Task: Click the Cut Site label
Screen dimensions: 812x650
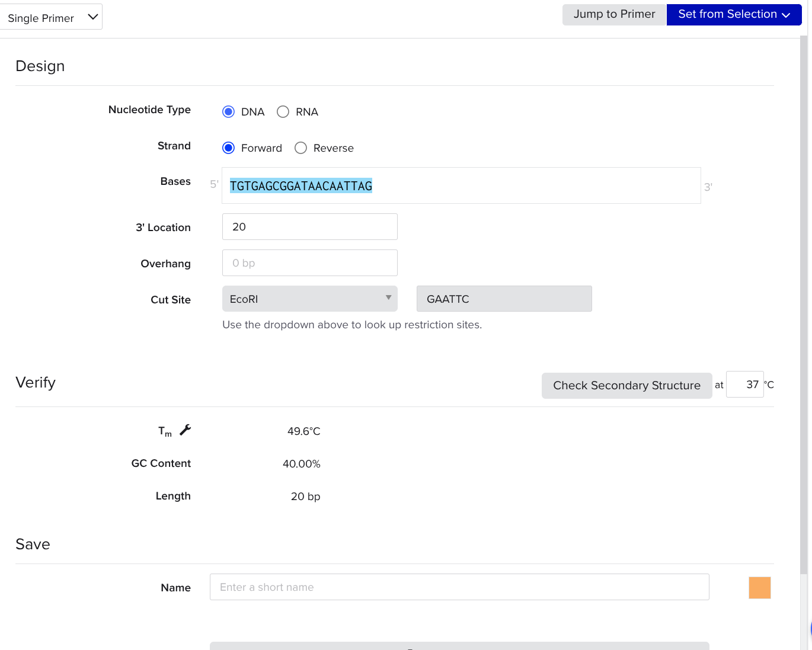Action: coord(171,300)
